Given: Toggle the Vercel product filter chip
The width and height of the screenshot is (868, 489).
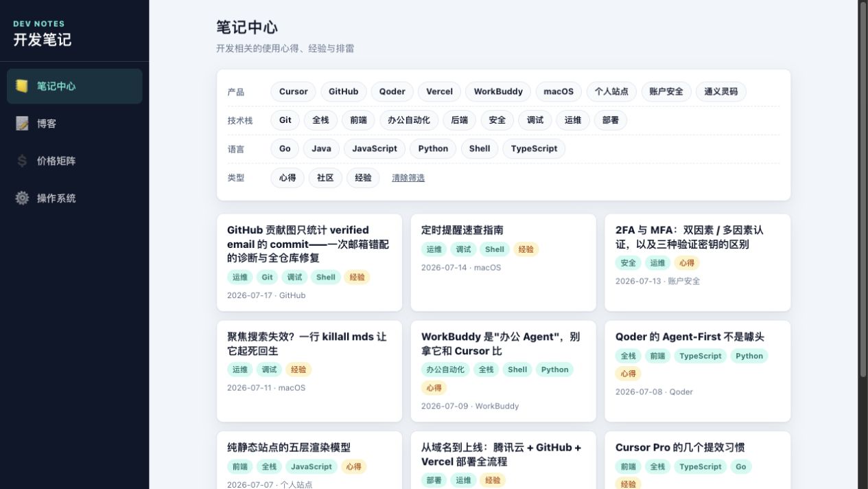Looking at the screenshot, I should [x=440, y=91].
